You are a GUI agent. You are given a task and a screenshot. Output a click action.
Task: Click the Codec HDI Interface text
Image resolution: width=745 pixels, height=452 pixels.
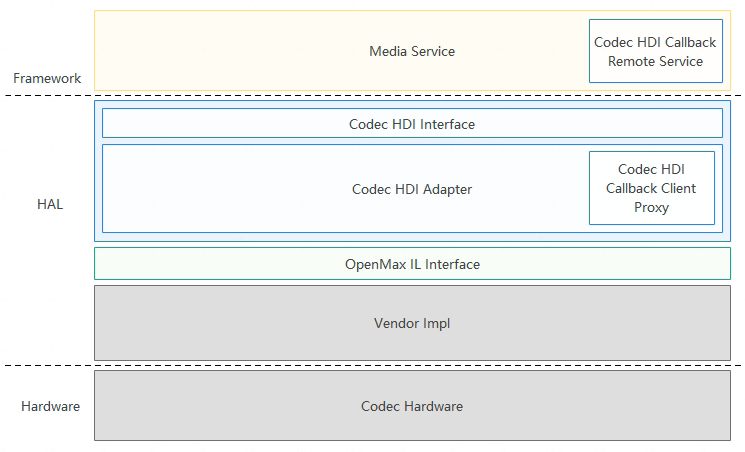click(x=412, y=124)
